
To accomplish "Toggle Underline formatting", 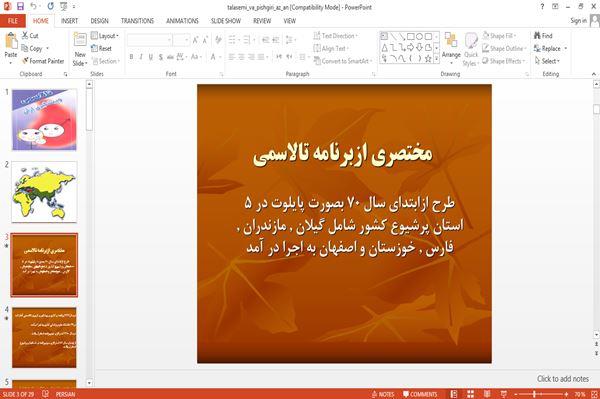I will 151,57.
